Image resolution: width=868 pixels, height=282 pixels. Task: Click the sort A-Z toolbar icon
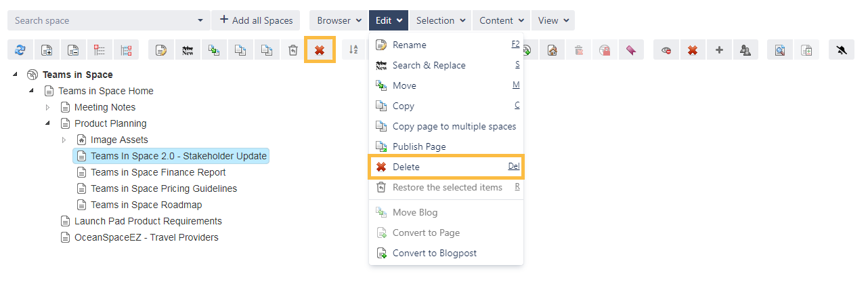click(353, 49)
